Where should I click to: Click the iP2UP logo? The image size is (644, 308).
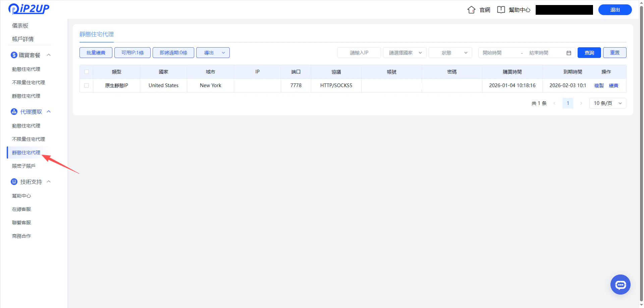tap(29, 9)
